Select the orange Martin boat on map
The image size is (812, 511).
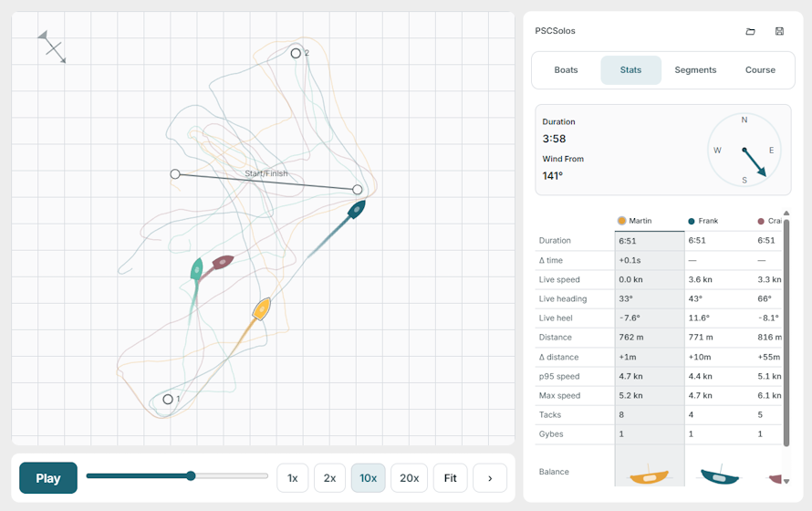[x=262, y=309]
